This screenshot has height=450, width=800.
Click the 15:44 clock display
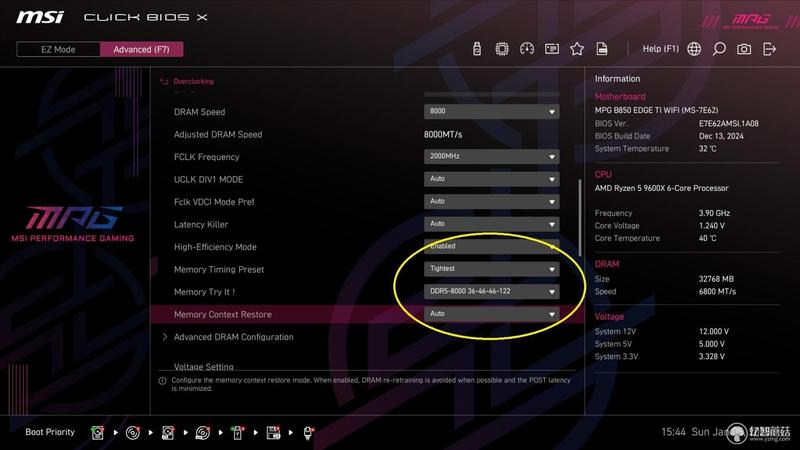(673, 432)
